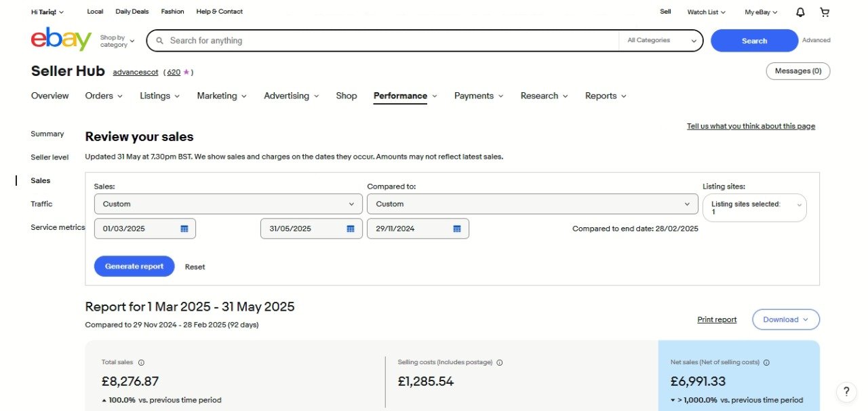The width and height of the screenshot is (868, 411).
Task: Click the 29/11/2024 comparison date field
Action: tap(418, 229)
